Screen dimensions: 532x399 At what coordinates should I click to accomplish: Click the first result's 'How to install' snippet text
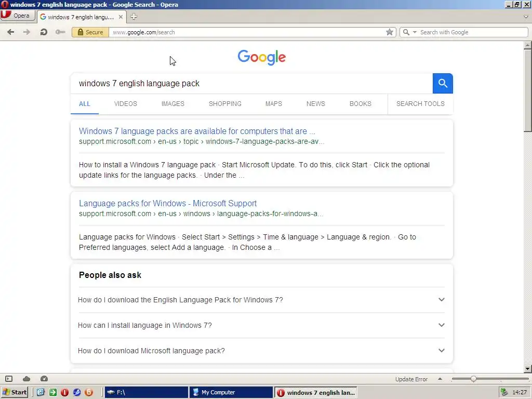[254, 170]
